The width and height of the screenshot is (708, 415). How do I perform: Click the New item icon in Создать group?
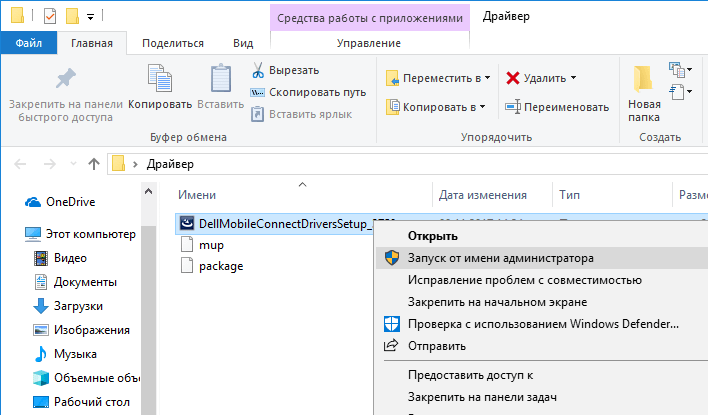point(676,70)
